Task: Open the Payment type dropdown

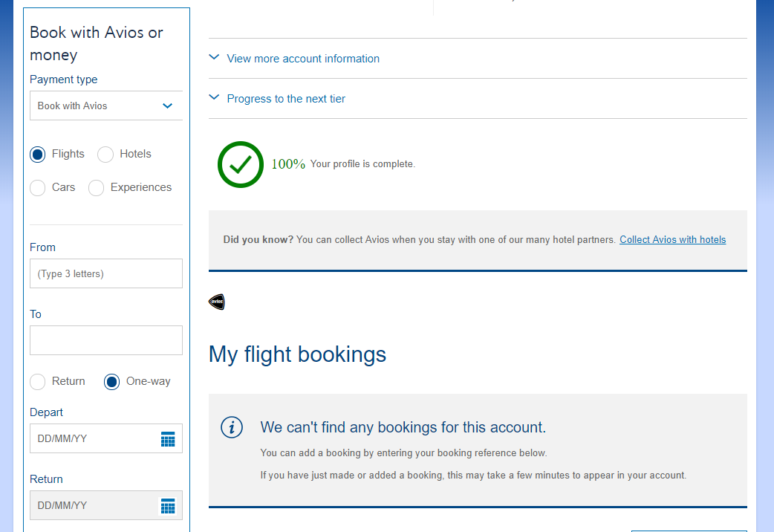Action: (106, 106)
